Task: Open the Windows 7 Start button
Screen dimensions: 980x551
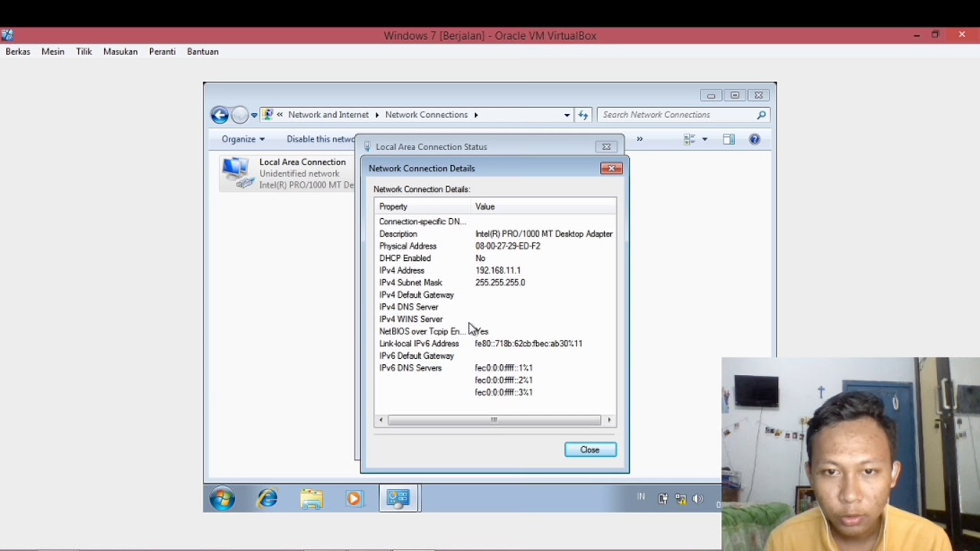Action: pyautogui.click(x=223, y=500)
